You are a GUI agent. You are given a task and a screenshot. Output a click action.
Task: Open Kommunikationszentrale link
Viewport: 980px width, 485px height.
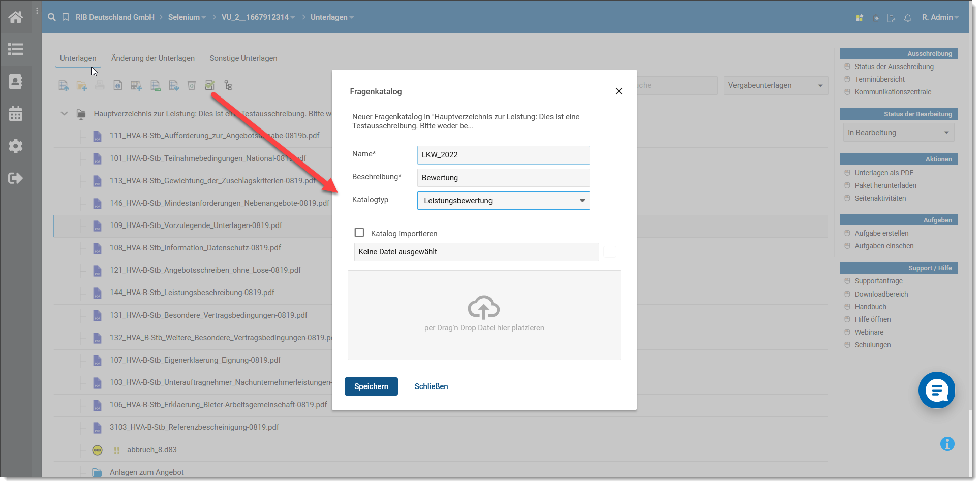(893, 92)
